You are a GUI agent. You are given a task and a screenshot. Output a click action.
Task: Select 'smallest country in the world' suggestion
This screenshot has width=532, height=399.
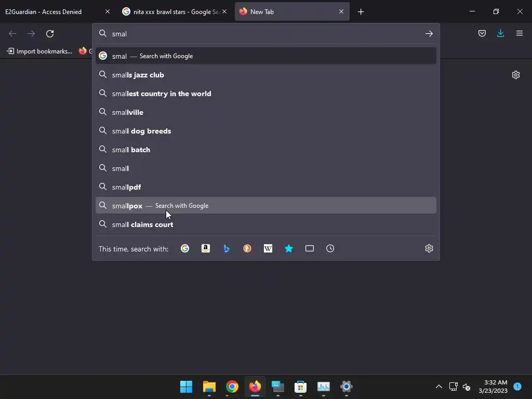click(266, 94)
